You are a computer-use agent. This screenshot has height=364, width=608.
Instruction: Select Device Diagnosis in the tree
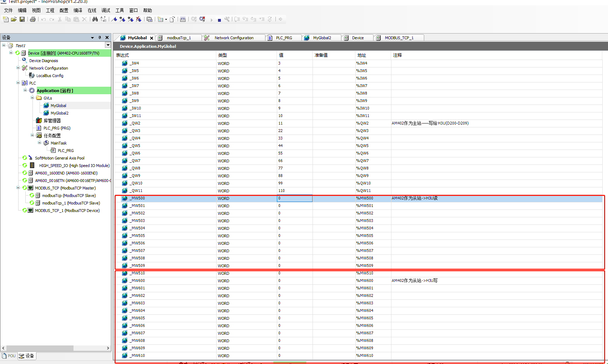click(44, 61)
